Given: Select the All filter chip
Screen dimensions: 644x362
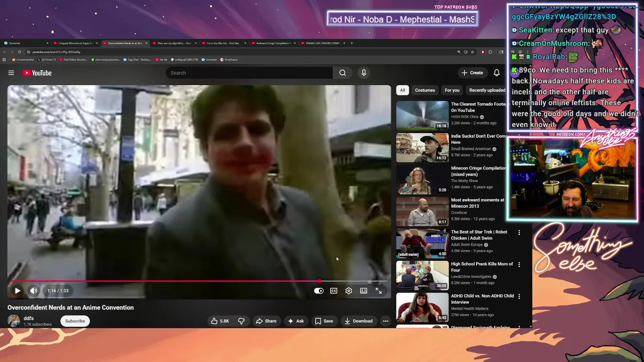Looking at the screenshot, I should click(403, 90).
